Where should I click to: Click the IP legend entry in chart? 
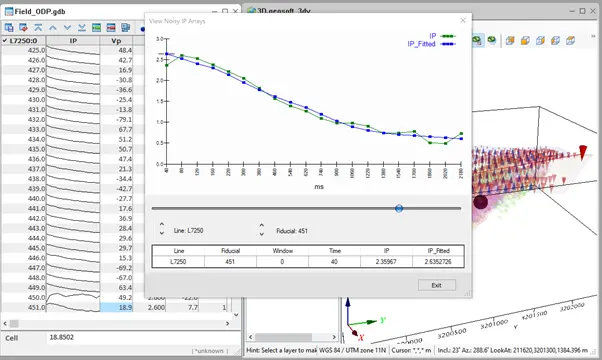(x=442, y=36)
